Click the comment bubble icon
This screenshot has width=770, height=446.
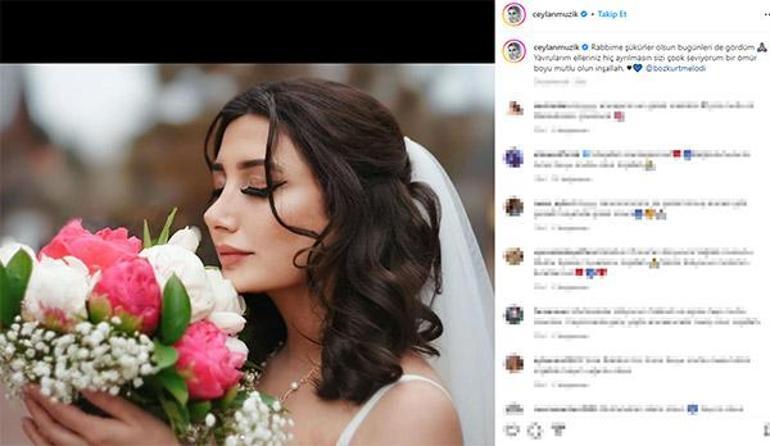[x=535, y=431]
